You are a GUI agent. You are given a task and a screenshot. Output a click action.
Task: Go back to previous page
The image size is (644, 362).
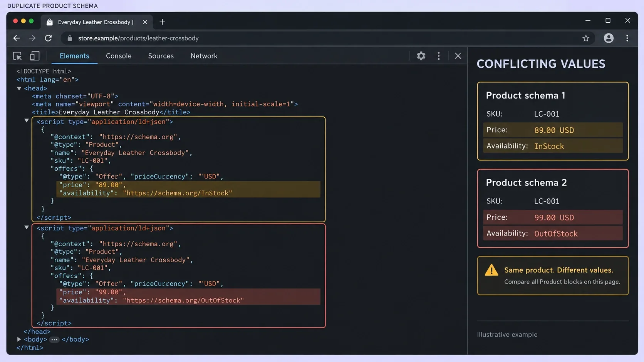[x=16, y=38]
